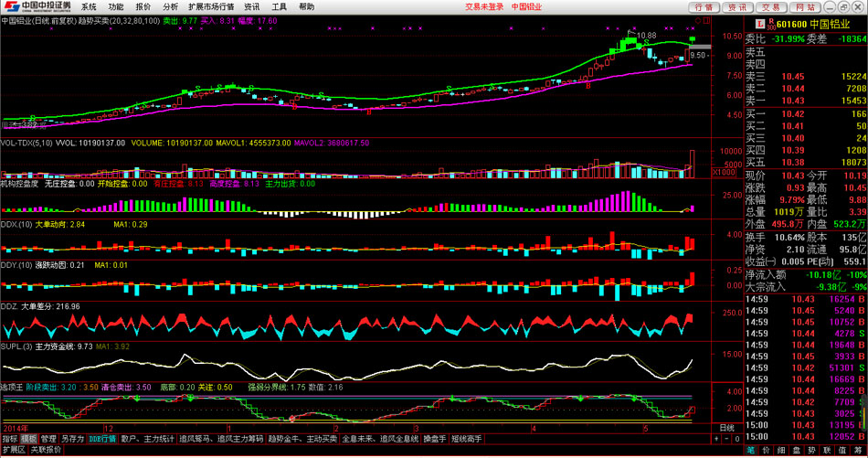The height and width of the screenshot is (458, 868).
Task: Click the DDY.(10) indicator label
Action: (x=16, y=265)
